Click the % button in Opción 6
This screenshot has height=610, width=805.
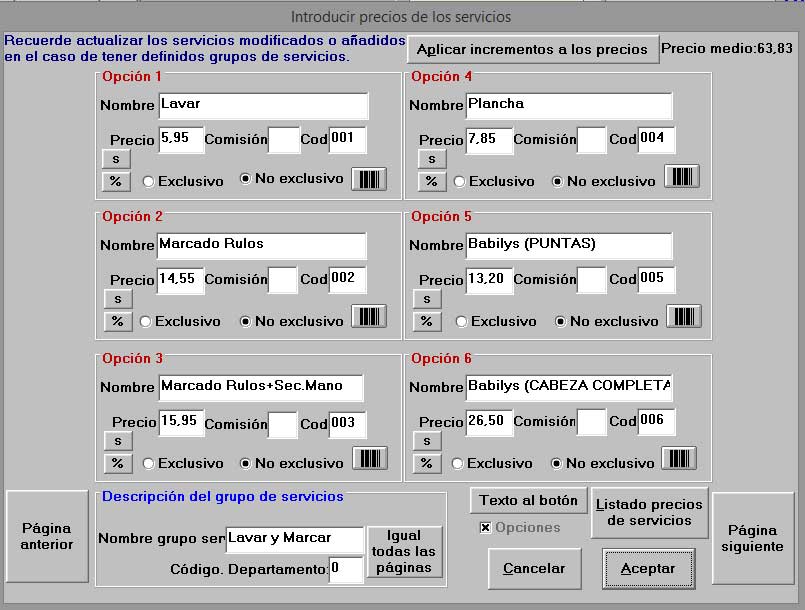[x=427, y=463]
